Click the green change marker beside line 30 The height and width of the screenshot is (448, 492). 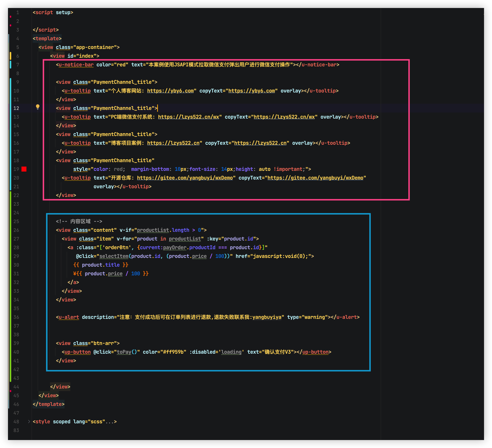(x=11, y=265)
